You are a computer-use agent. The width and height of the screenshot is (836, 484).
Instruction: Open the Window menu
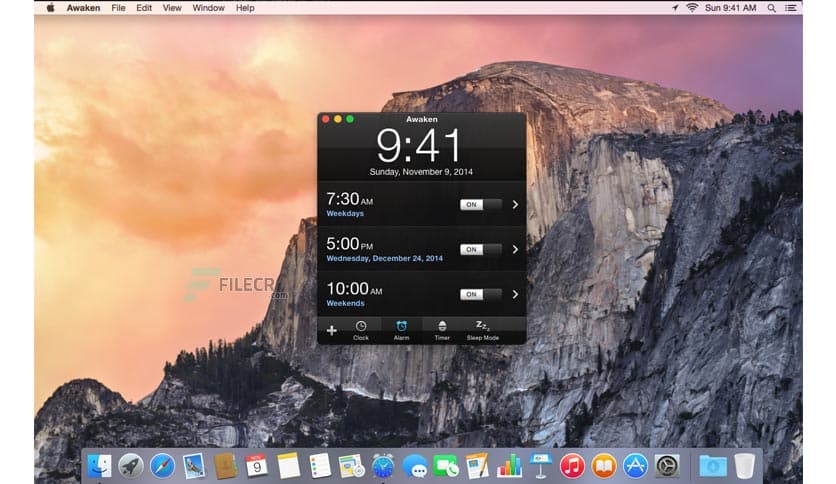(208, 8)
